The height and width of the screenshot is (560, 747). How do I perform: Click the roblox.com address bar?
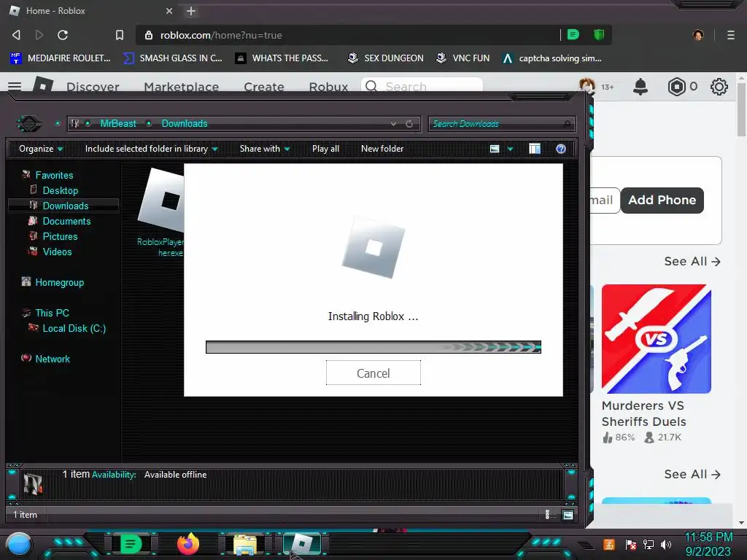(x=348, y=35)
